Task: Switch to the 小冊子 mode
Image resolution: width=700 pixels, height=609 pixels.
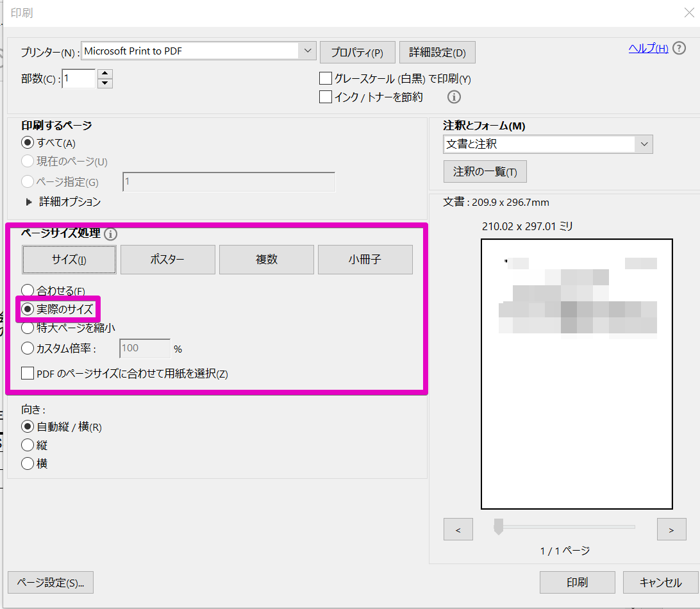Action: tap(365, 260)
